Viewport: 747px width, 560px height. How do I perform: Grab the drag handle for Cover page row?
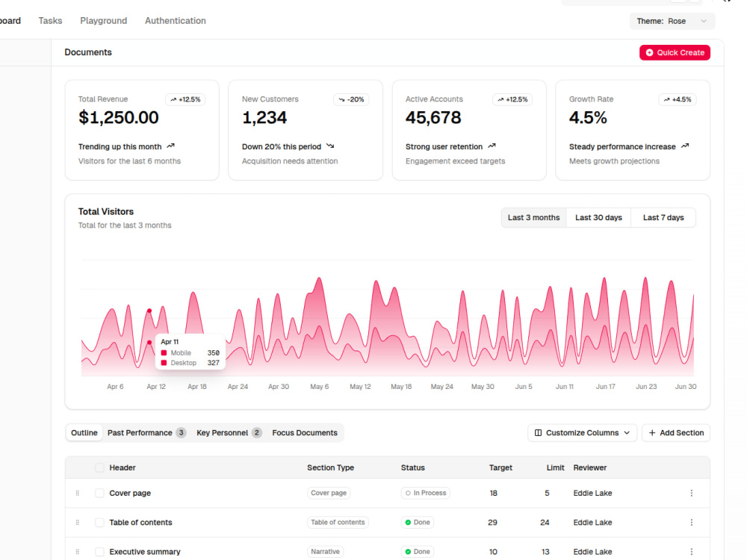point(77,494)
